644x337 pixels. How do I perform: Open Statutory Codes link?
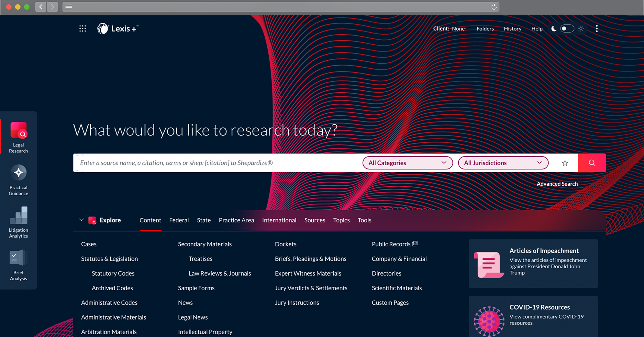coord(113,274)
